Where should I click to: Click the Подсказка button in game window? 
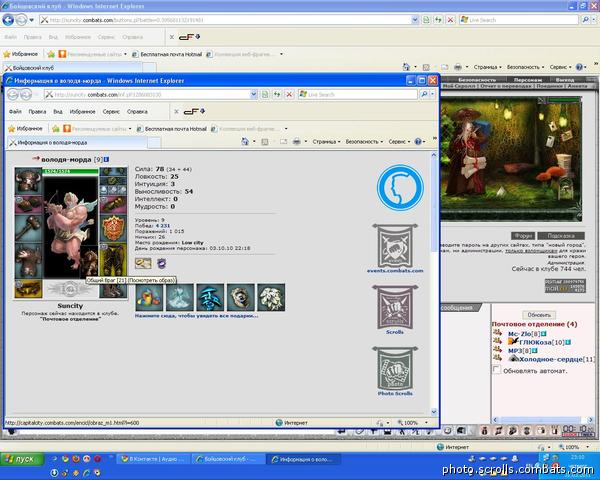pyautogui.click(x=561, y=236)
